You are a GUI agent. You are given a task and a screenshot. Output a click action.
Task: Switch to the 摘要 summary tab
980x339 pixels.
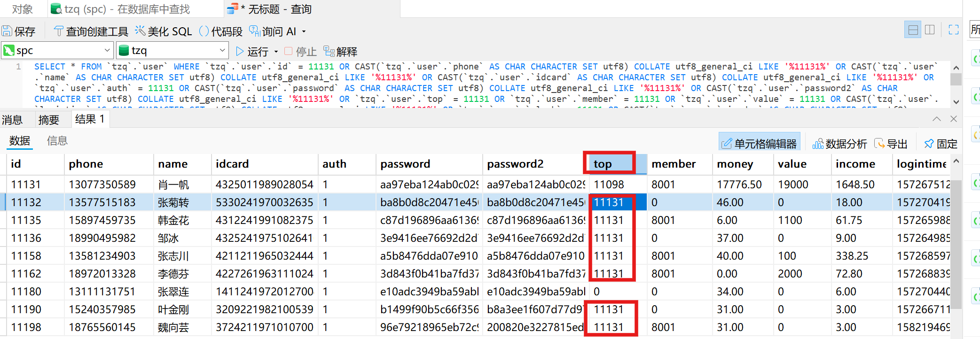[x=48, y=120]
